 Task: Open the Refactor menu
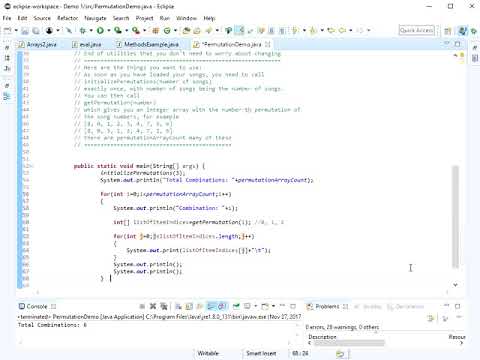(67, 18)
